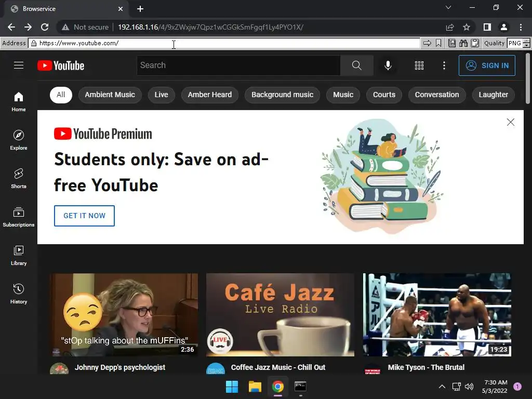The height and width of the screenshot is (399, 532).
Task: Click Chrome share page icon
Action: click(450, 27)
